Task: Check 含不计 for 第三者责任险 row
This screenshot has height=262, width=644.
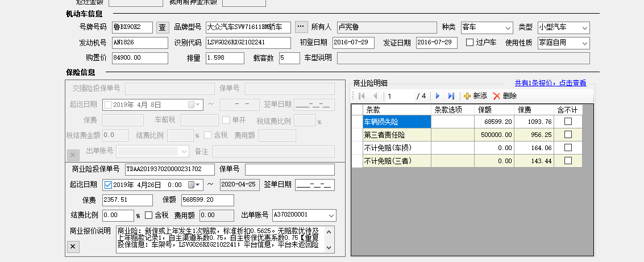Action: coord(568,134)
